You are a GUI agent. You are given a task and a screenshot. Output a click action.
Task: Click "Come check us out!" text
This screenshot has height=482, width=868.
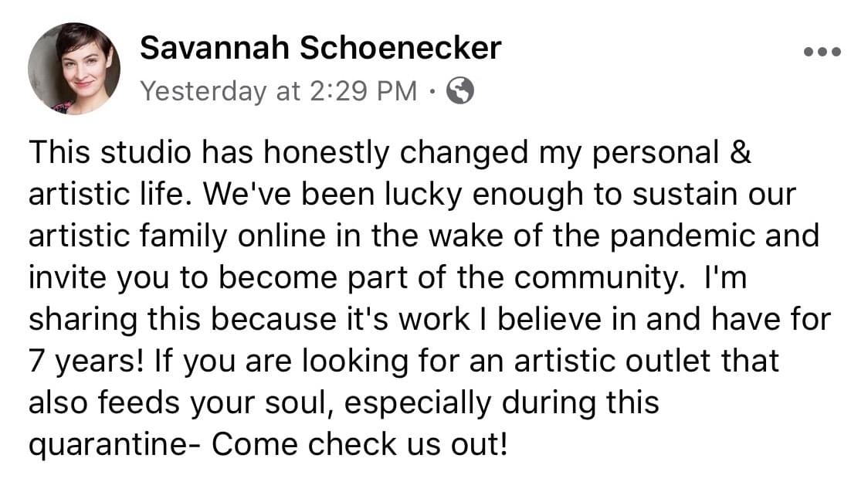point(361,444)
